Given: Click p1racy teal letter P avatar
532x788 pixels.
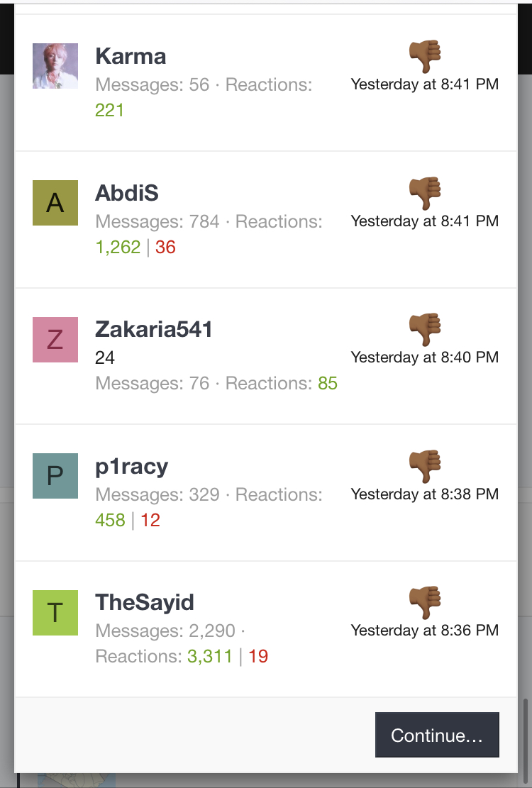Looking at the screenshot, I should pyautogui.click(x=55, y=476).
